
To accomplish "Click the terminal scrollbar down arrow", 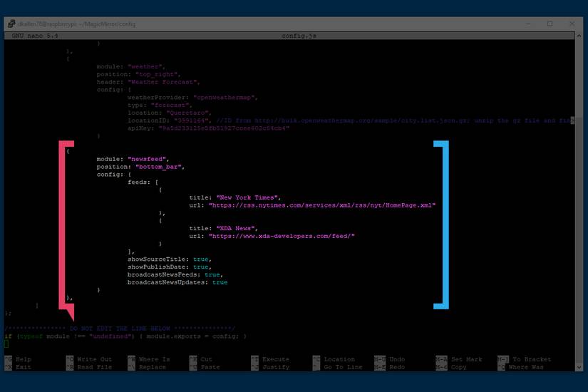I will coord(579,367).
